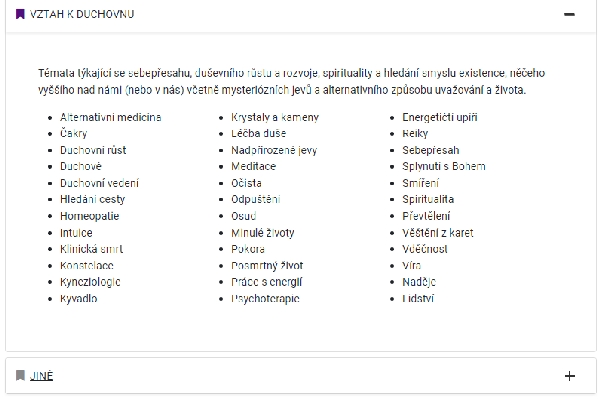The width and height of the screenshot is (600, 400).
Task: Choose the Psychoterapie topic
Action: pyautogui.click(x=265, y=299)
